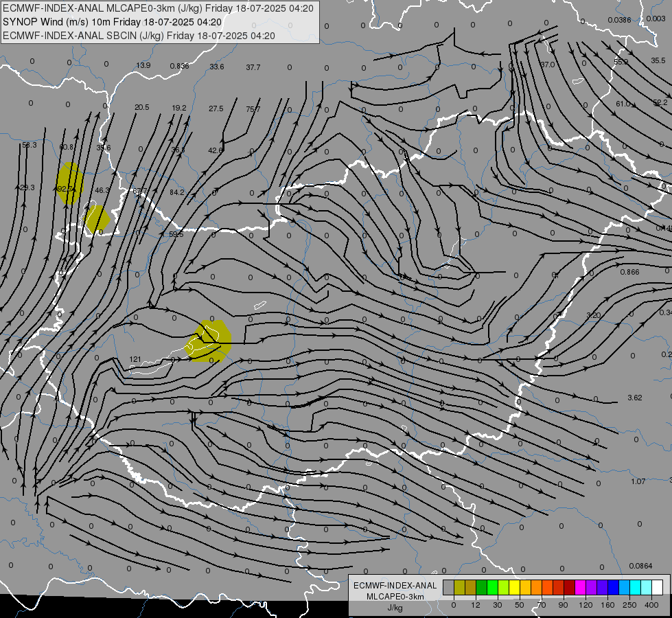Click the map value 29.3
Screen dimensions: 672x618
[x=27, y=187]
